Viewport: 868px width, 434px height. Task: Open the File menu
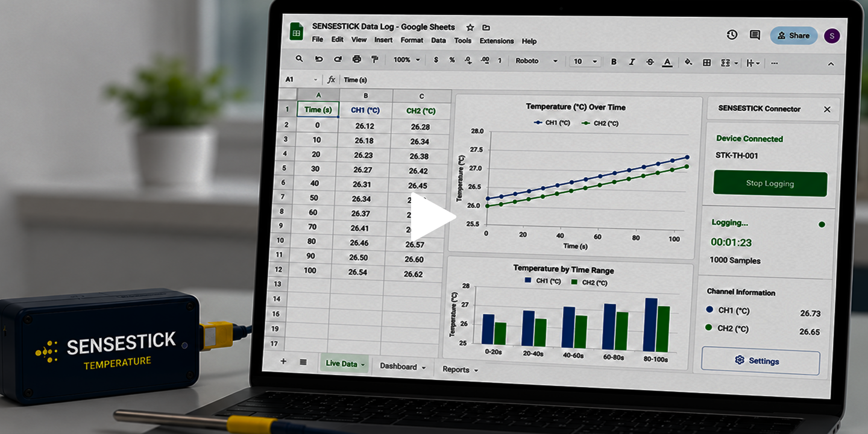pos(318,40)
